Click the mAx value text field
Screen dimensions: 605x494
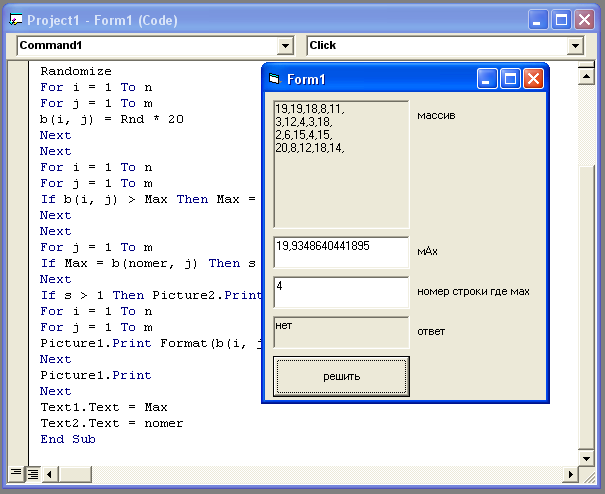tap(341, 252)
